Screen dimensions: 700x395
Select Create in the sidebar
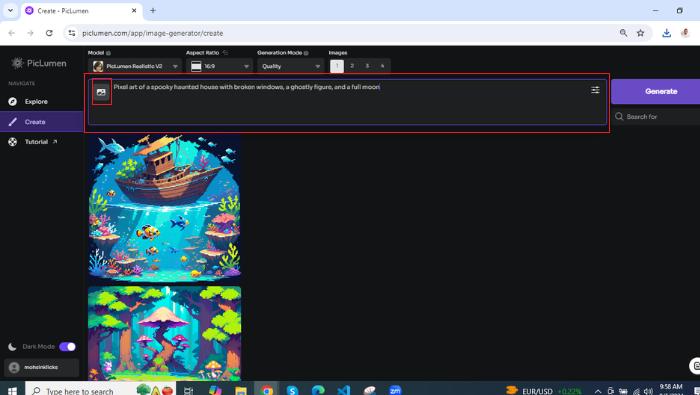point(41,121)
